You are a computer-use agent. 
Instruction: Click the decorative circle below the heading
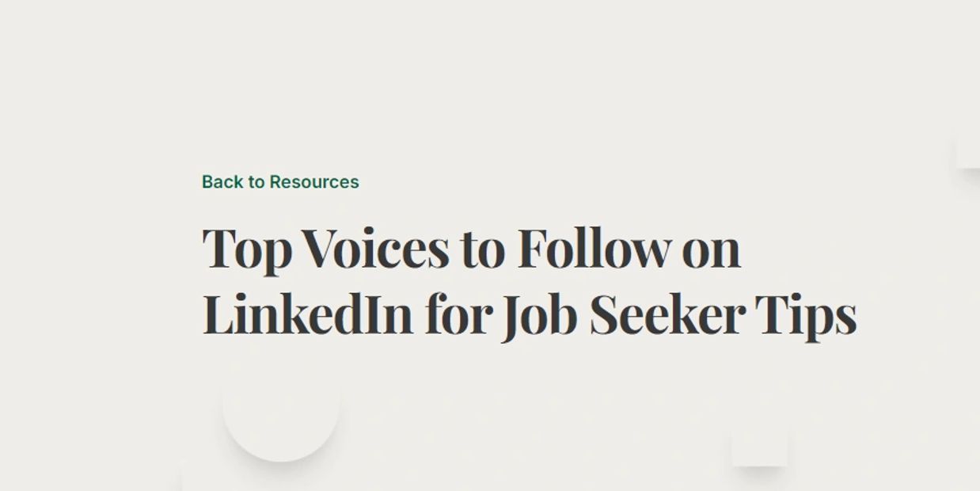[x=281, y=404]
